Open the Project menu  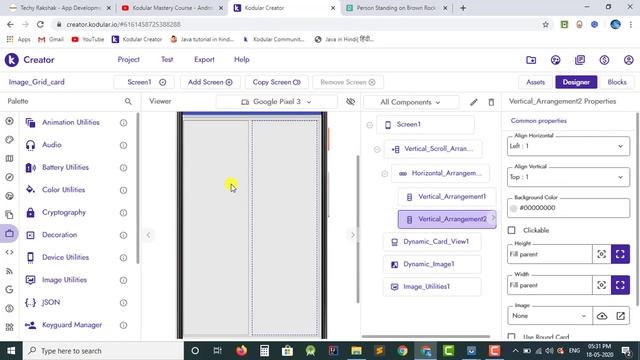(x=129, y=60)
